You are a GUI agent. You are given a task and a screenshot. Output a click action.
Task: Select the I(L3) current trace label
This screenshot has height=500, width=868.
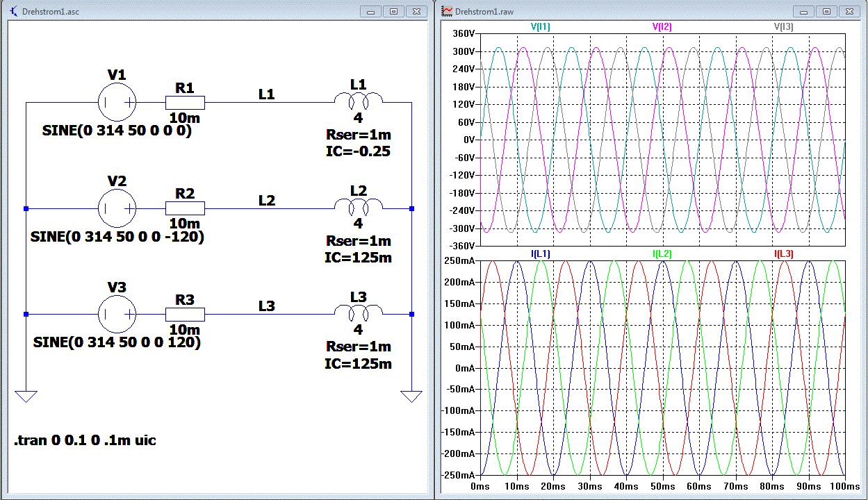point(783,254)
